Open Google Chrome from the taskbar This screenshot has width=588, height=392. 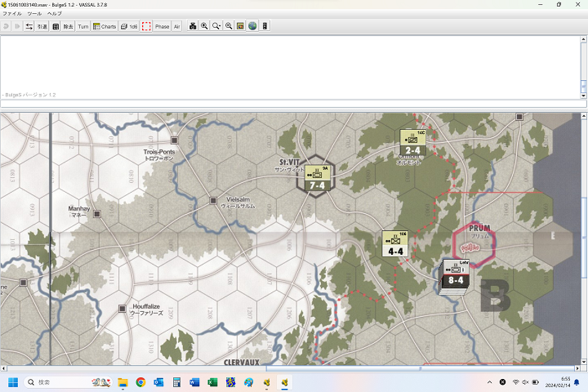click(x=141, y=382)
